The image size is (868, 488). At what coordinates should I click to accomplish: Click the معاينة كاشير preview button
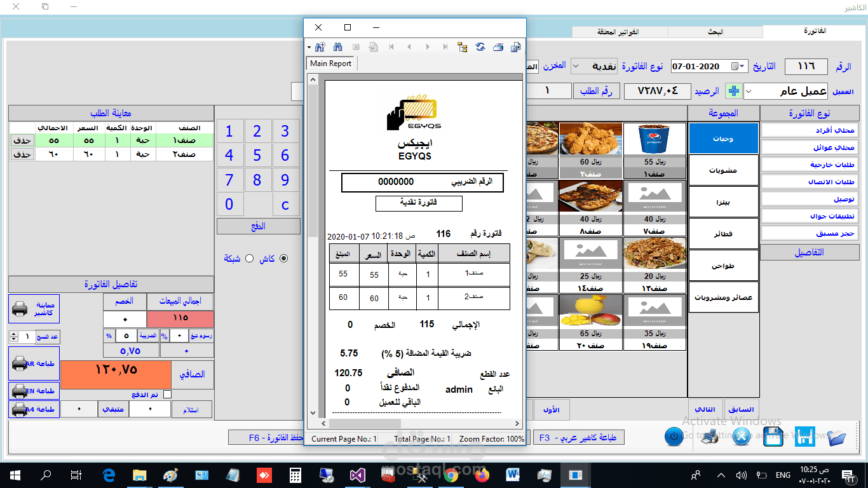(34, 309)
